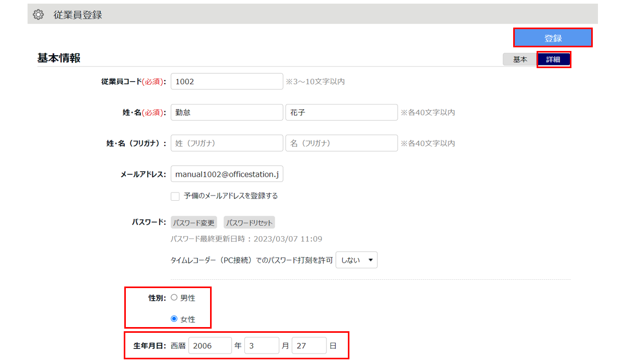
Task: Check 予備のメールアドレスを登録する checkbox
Action: (175, 197)
